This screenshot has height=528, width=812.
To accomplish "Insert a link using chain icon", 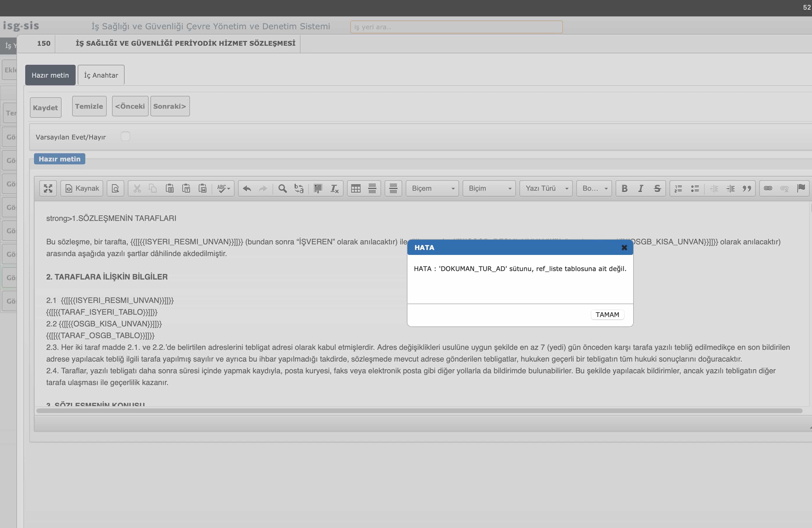I will click(768, 188).
